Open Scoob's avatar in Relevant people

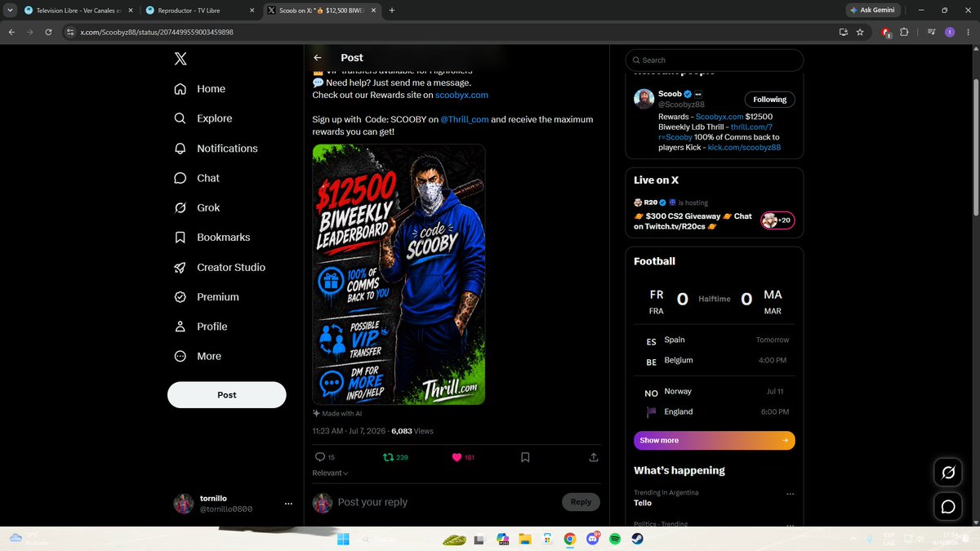644,100
